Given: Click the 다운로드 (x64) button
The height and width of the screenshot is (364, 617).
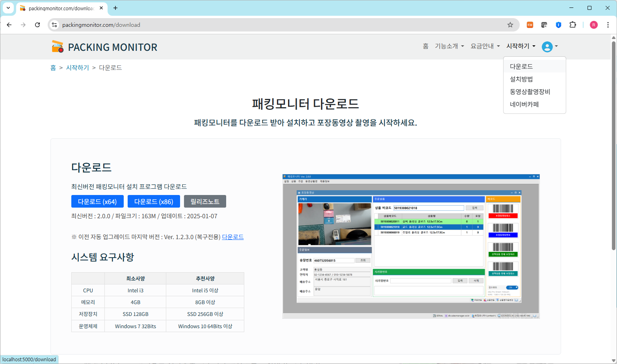Looking at the screenshot, I should [x=97, y=201].
